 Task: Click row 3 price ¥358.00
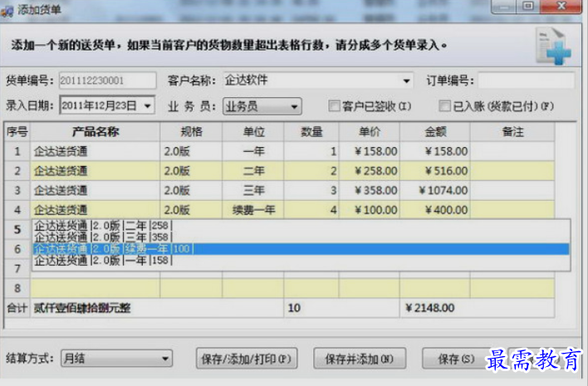(x=375, y=190)
